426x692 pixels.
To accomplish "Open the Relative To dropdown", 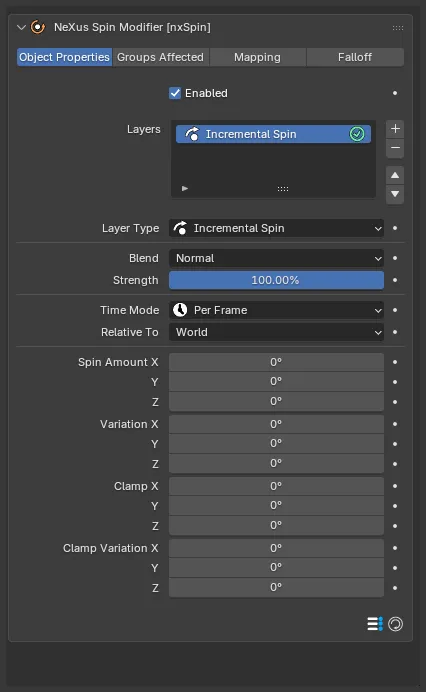I will [276, 332].
